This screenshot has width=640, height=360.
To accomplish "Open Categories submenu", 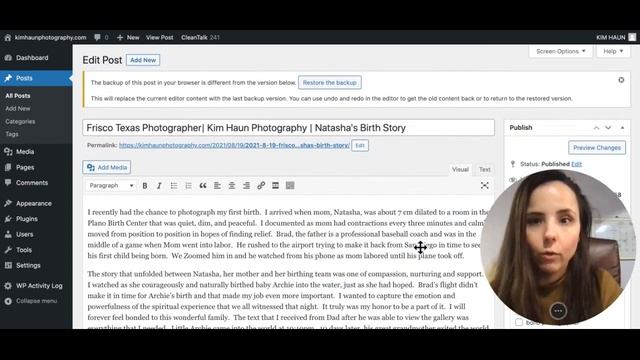I will click(x=20, y=122).
